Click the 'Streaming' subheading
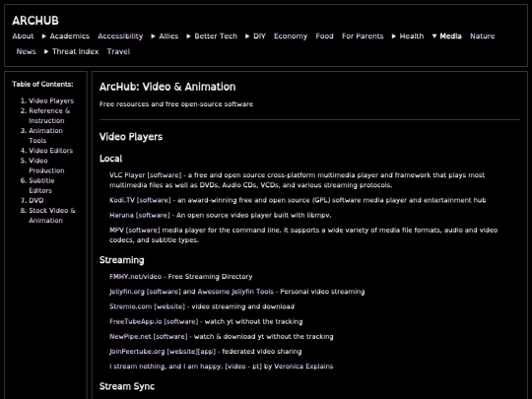Viewport: 532px width, 399px height. [122, 260]
